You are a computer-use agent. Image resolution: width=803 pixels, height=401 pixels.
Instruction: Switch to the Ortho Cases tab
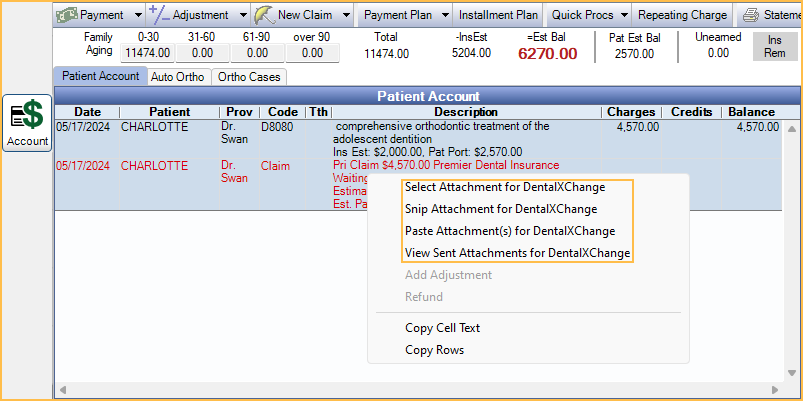(x=247, y=76)
